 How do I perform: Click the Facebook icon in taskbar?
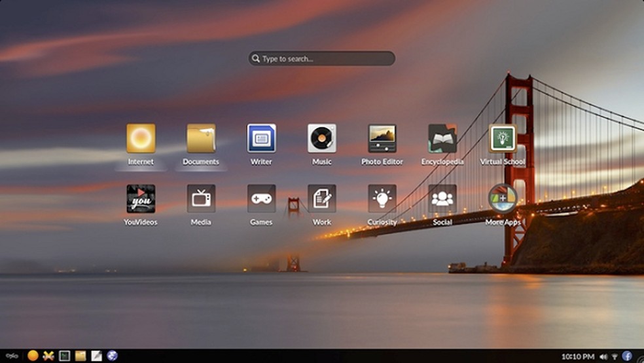click(627, 356)
